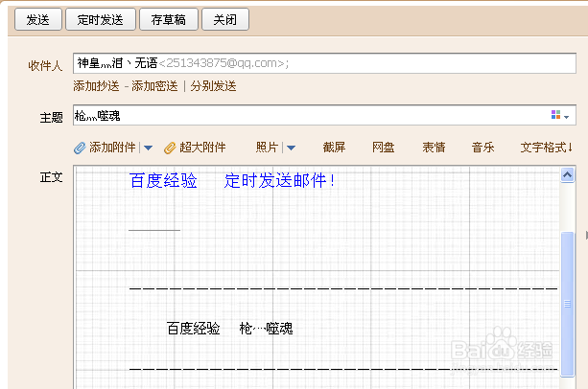Click 音乐 music option
Screen dimensions: 588x389
click(482, 148)
